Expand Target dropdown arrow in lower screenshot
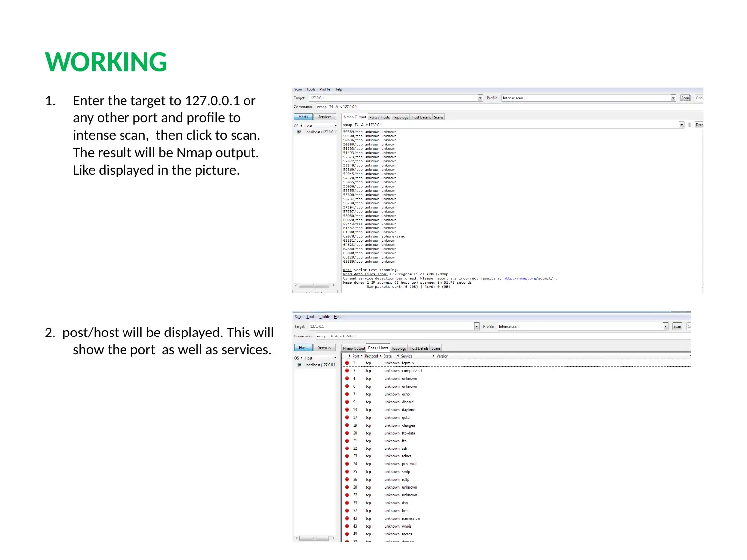 [477, 327]
